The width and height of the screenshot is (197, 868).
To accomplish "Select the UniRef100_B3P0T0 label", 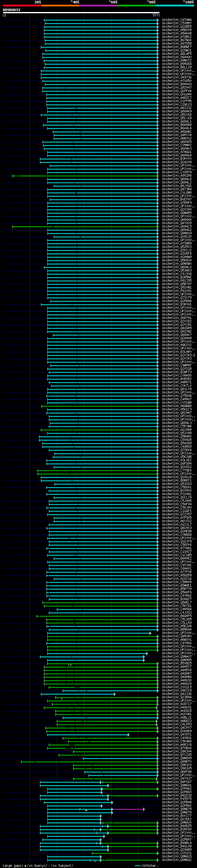I will point(177,159).
